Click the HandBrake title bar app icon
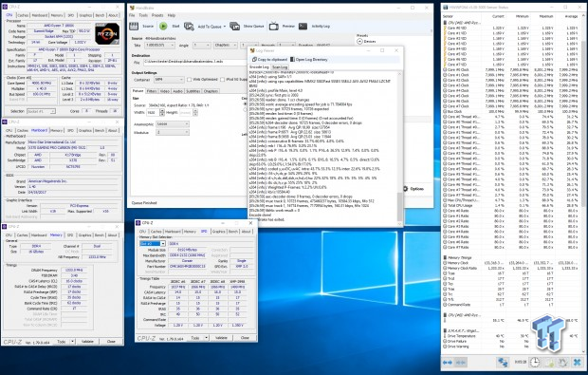 (131, 8)
